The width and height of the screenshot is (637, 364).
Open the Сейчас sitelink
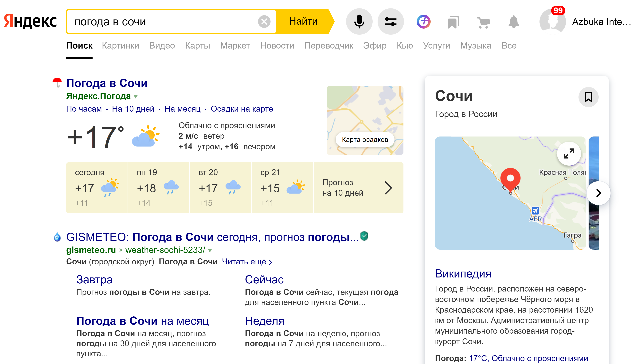click(x=264, y=280)
